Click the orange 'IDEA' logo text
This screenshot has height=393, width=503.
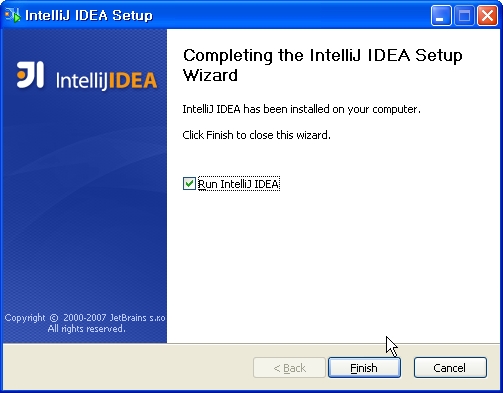[132, 80]
